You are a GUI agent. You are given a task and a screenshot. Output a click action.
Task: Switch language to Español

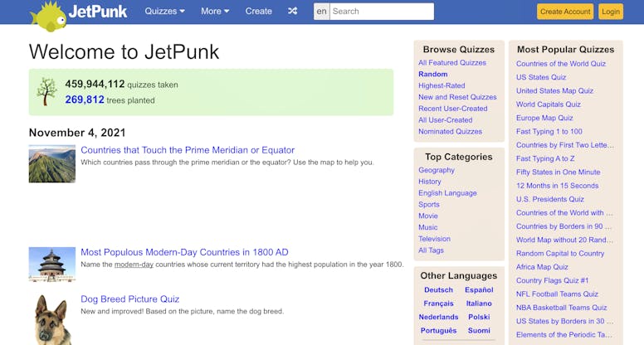(x=479, y=290)
